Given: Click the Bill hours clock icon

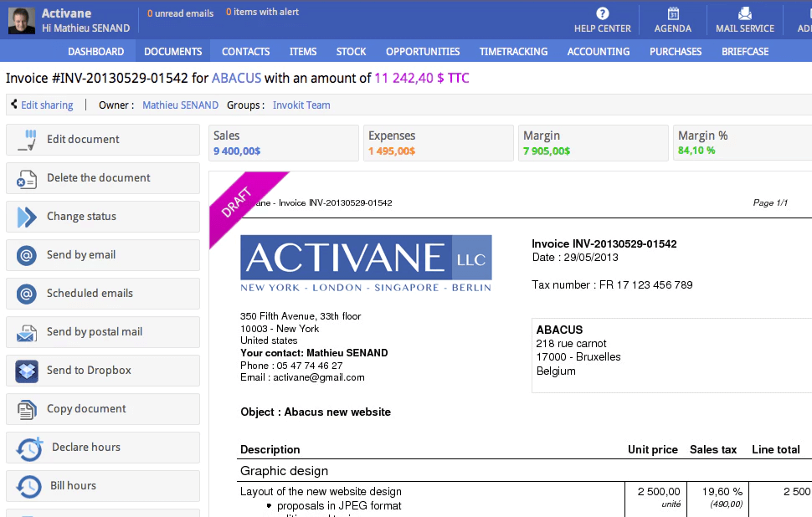Looking at the screenshot, I should click(29, 487).
